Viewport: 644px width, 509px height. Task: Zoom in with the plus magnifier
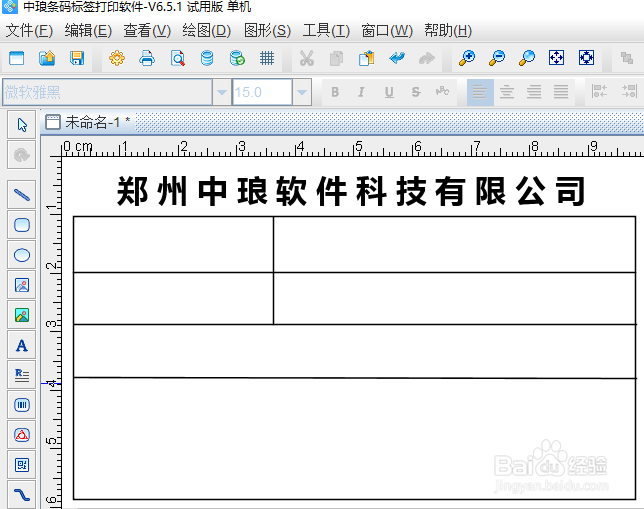pos(467,58)
